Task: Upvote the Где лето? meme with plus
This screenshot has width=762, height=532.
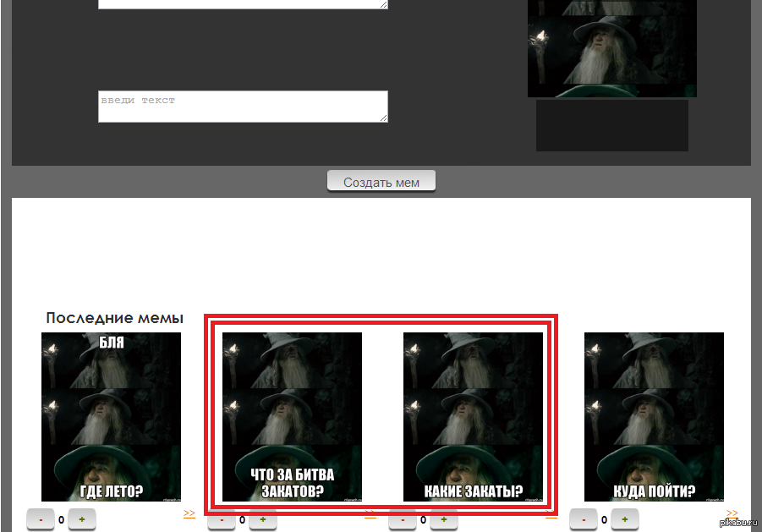Action: [x=81, y=519]
